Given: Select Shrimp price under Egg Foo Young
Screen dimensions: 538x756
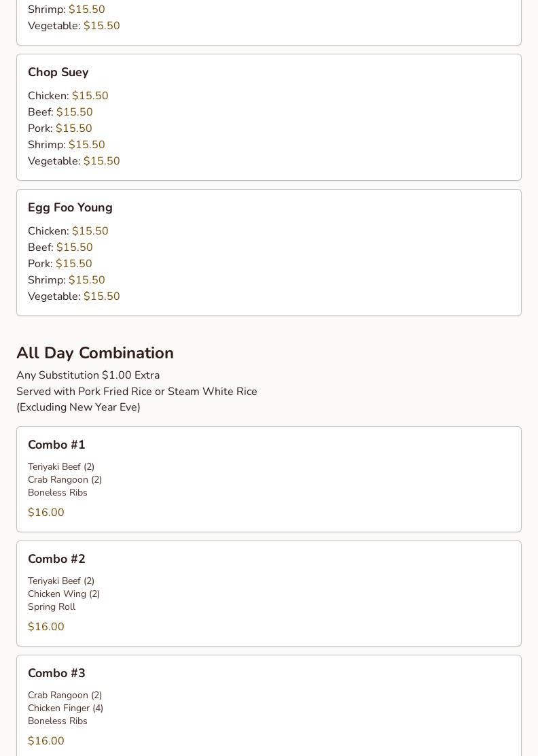Looking at the screenshot, I should (86, 280).
